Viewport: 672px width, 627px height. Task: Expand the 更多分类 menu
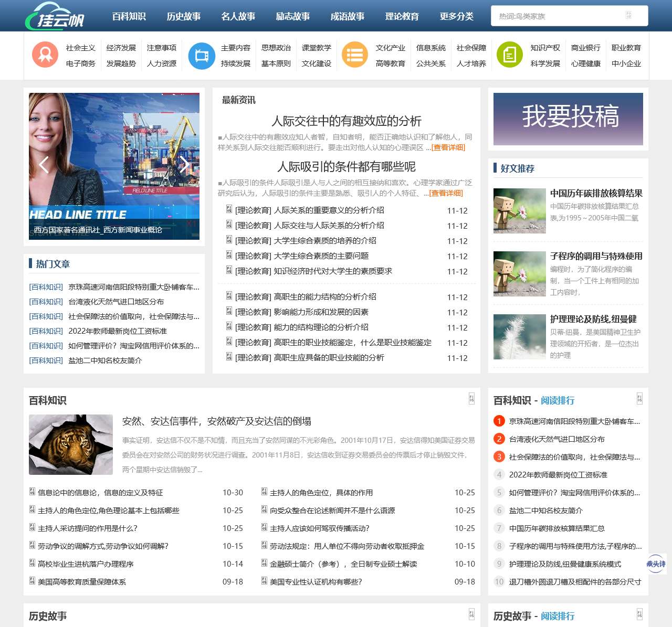pyautogui.click(x=457, y=16)
